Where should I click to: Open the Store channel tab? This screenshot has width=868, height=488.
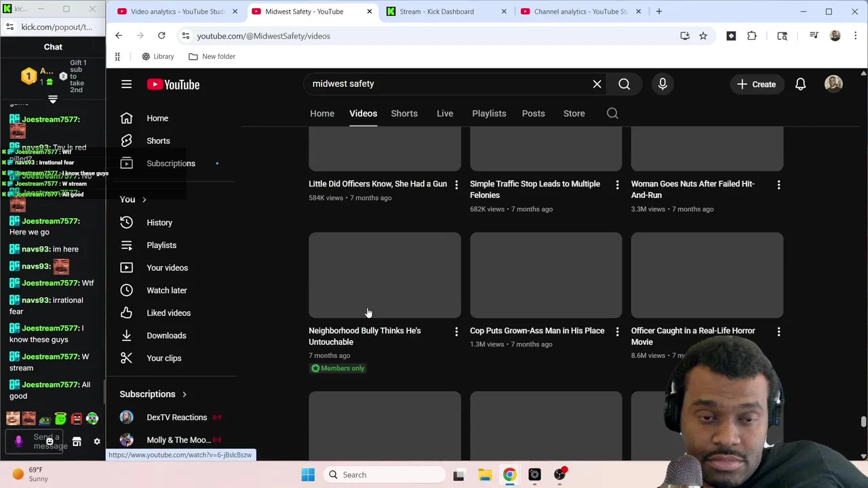[x=574, y=113]
